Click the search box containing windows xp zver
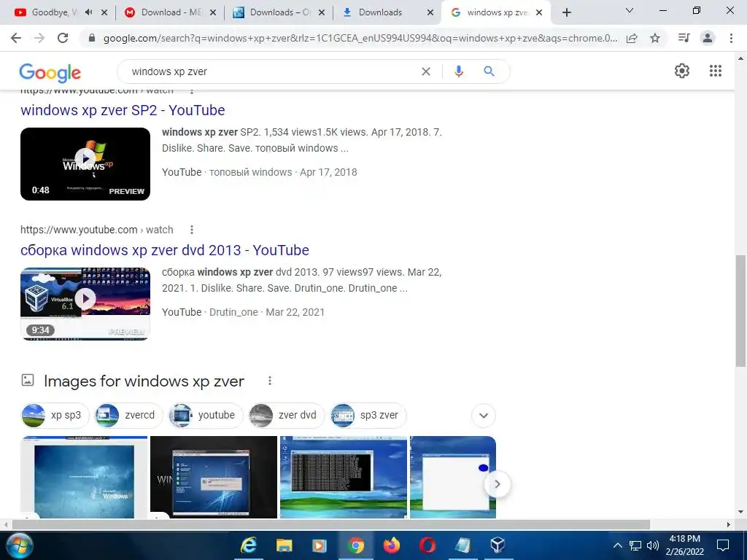The width and height of the screenshot is (747, 560). pyautogui.click(x=271, y=71)
